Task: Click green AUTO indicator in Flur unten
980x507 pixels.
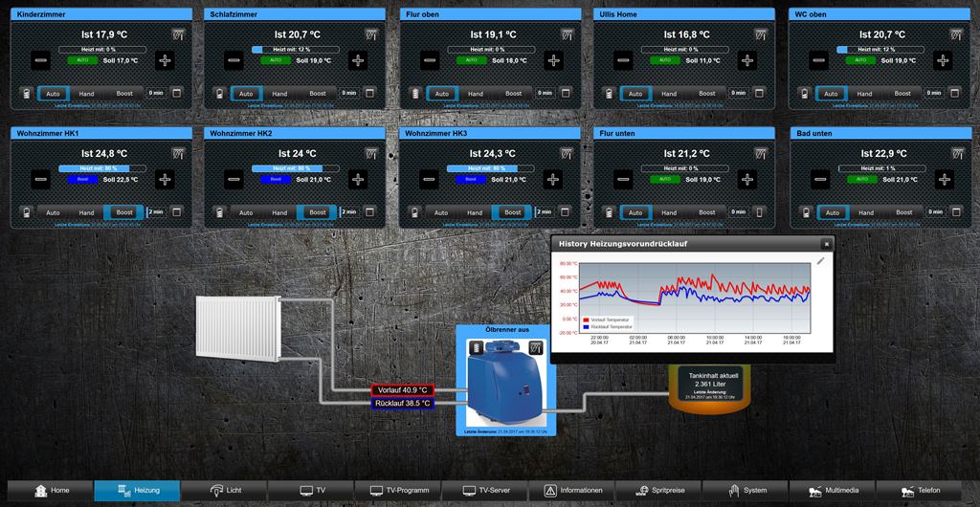Action: click(x=665, y=179)
